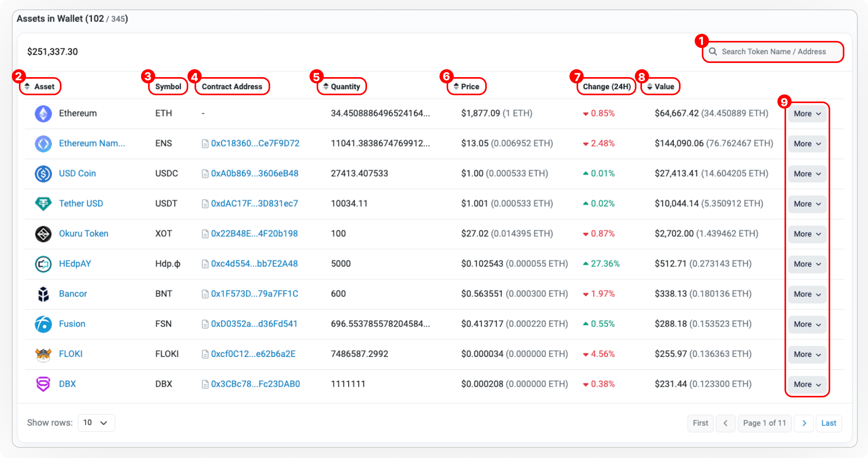Screen dimensions: 868x458
Task: Click the Okuru Token logo icon
Action: (x=43, y=234)
